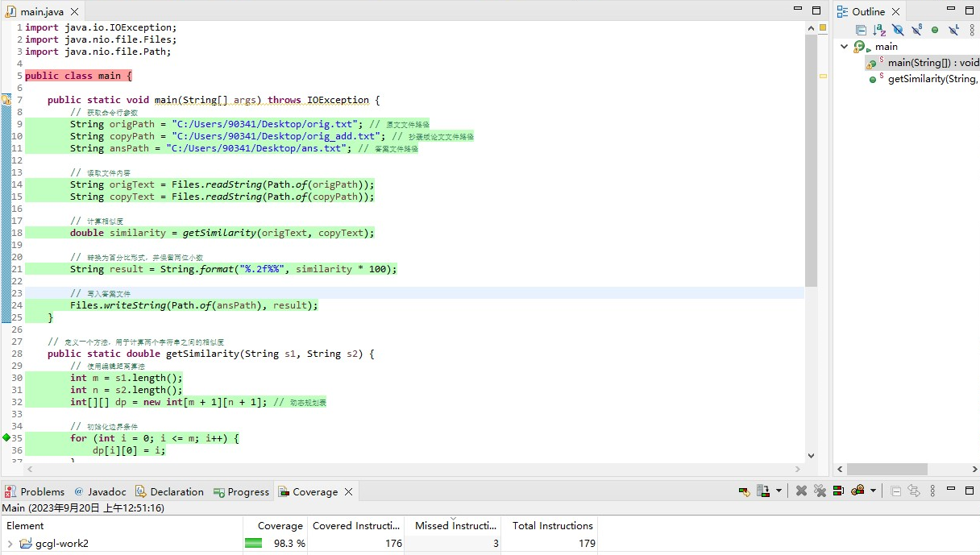Toggle Link with Current Selection in Coverage
The height and width of the screenshot is (555, 980).
point(914,491)
